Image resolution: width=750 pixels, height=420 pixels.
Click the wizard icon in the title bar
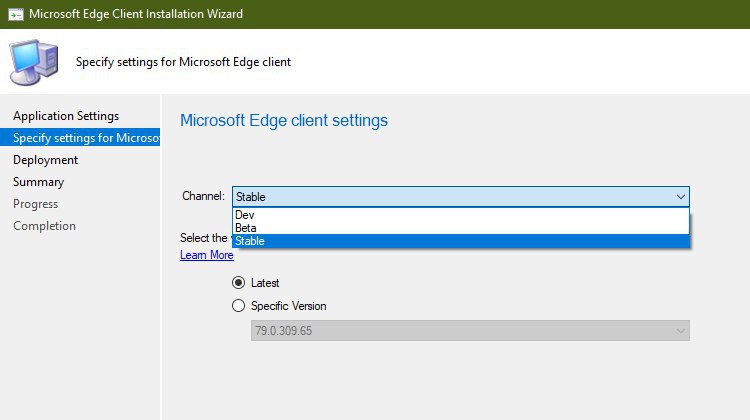(x=15, y=14)
